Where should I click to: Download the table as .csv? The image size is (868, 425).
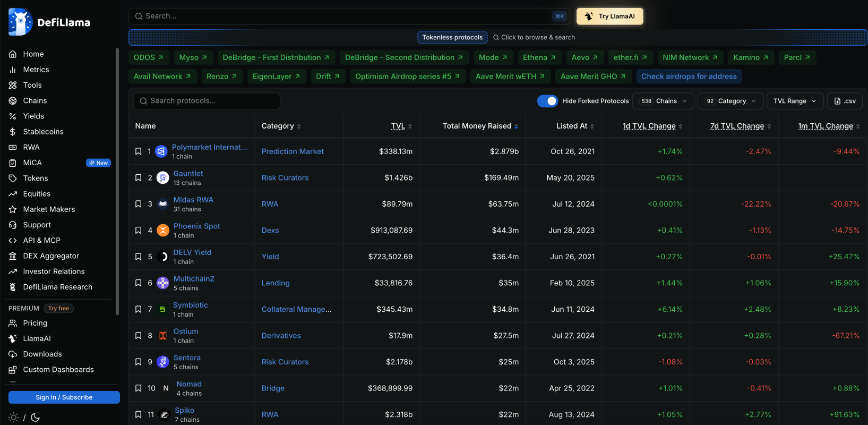845,101
